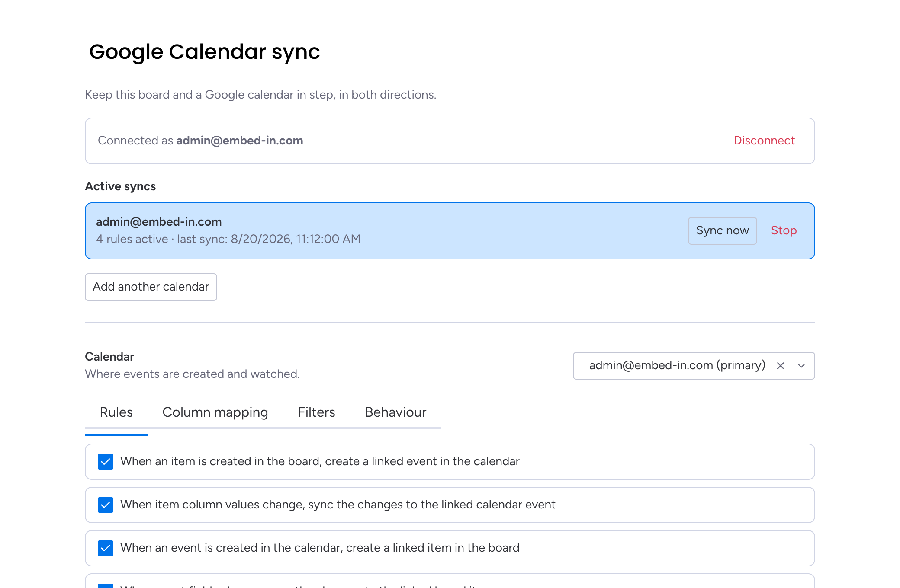The height and width of the screenshot is (588, 900).
Task: Toggle the event created in calendar rule
Action: tap(106, 548)
